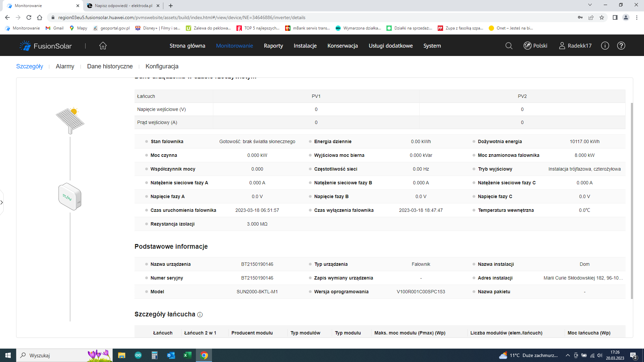The width and height of the screenshot is (644, 362).
Task: Switch to the Konfiguracja tab
Action: coord(162,66)
